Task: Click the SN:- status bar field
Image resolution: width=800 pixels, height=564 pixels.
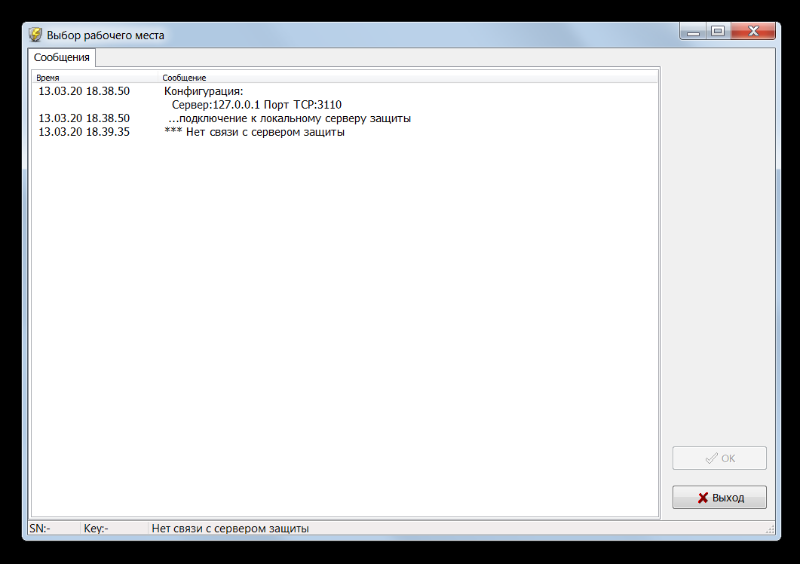Action: coord(54,528)
